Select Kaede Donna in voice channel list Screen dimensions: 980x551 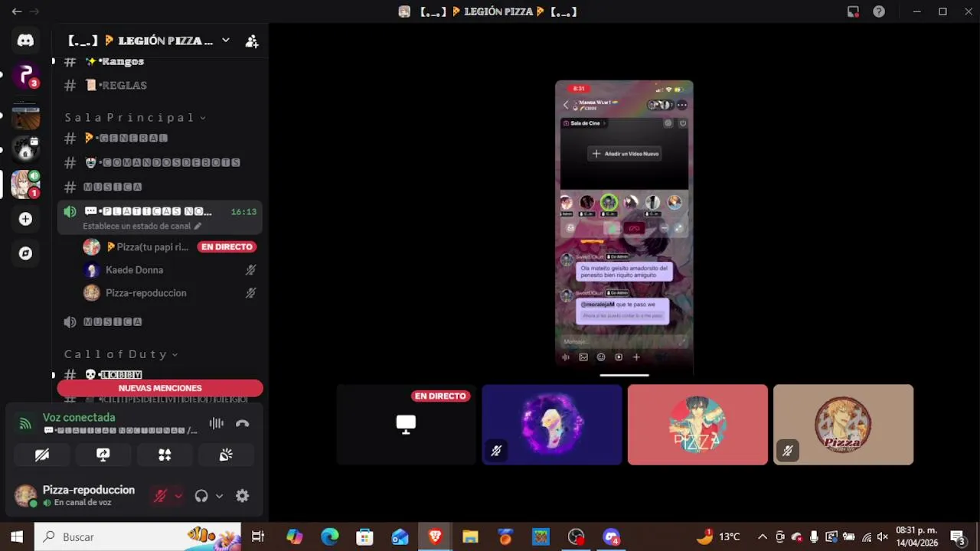[x=134, y=270]
